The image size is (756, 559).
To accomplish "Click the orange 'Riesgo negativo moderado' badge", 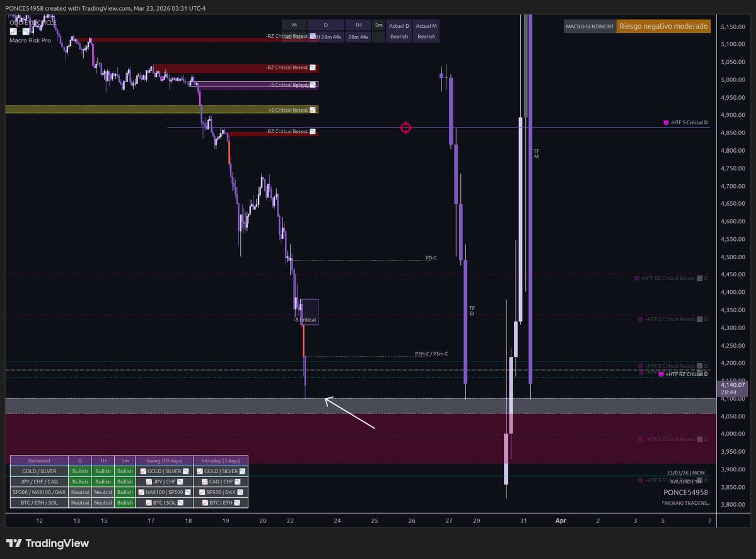I will pos(663,26).
